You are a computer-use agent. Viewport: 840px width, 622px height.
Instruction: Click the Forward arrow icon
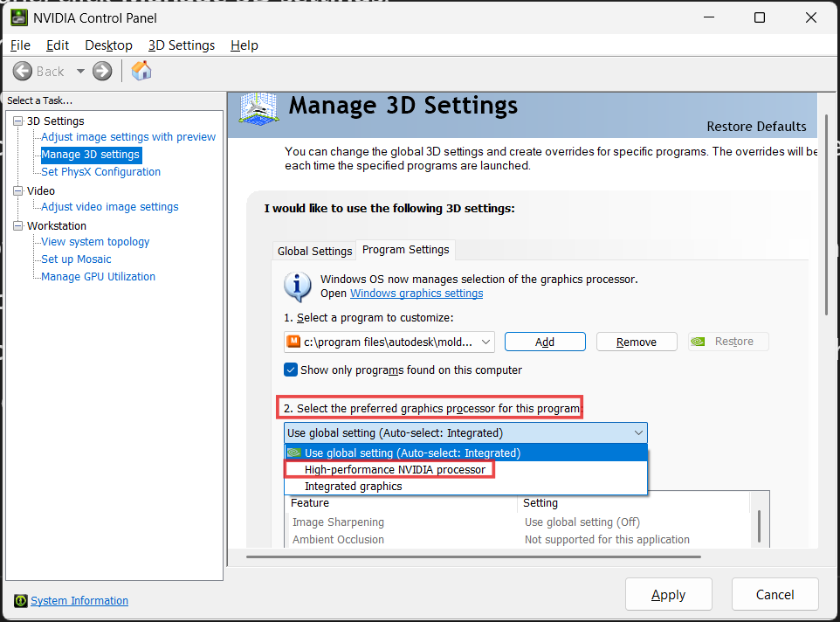pos(102,72)
